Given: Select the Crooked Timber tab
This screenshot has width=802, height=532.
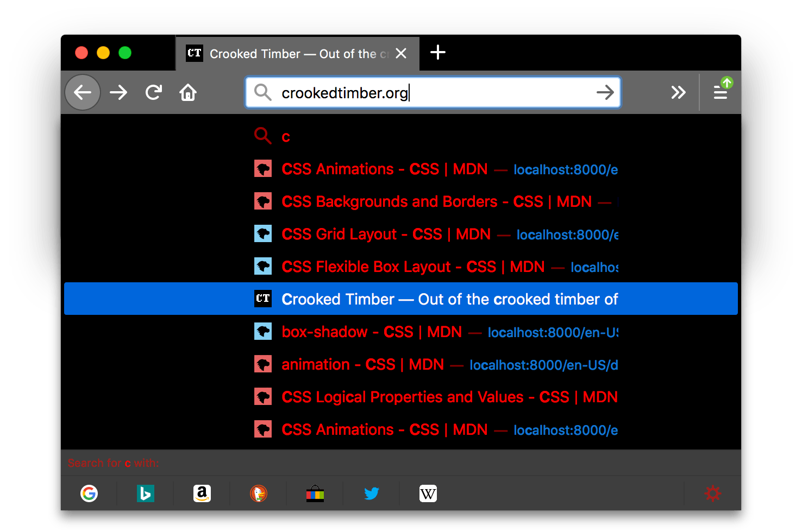Looking at the screenshot, I should 297,53.
